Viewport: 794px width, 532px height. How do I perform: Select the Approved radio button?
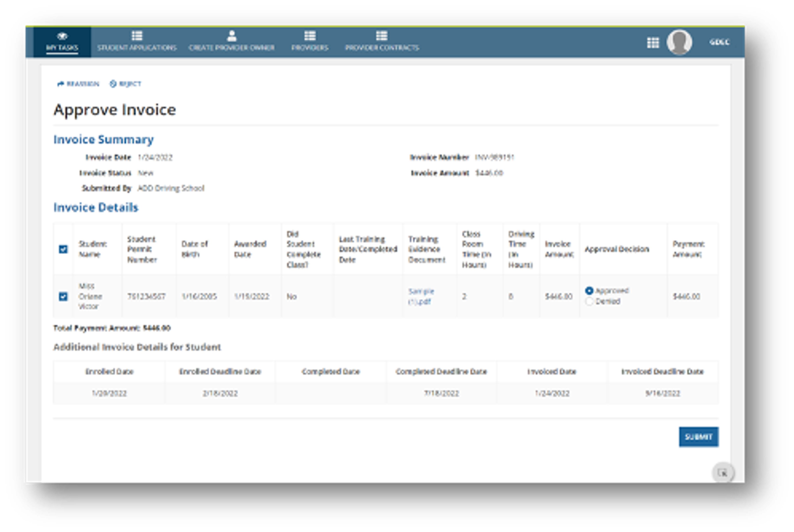tap(589, 291)
